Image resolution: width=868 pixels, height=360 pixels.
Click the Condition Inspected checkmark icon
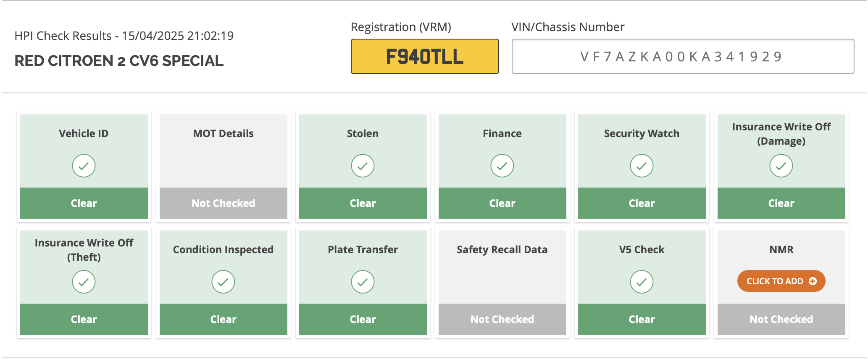coord(223,282)
